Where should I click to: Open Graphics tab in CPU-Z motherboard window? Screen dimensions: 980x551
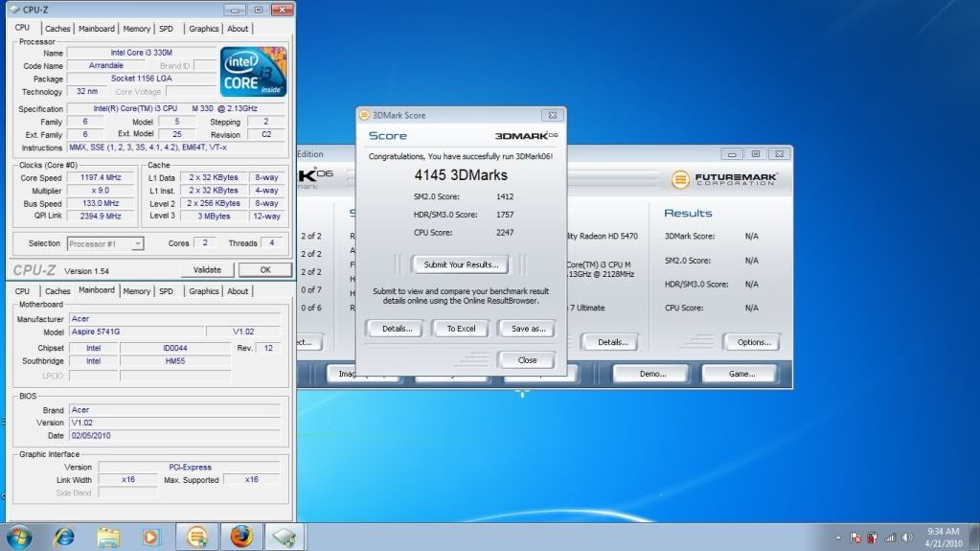click(204, 291)
